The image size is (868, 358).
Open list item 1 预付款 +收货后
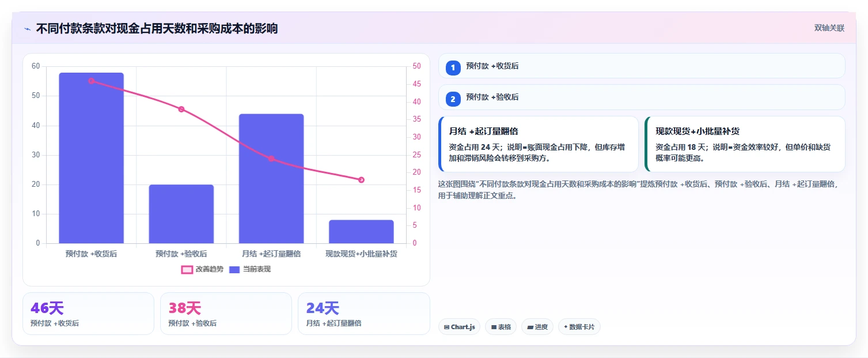pos(642,66)
